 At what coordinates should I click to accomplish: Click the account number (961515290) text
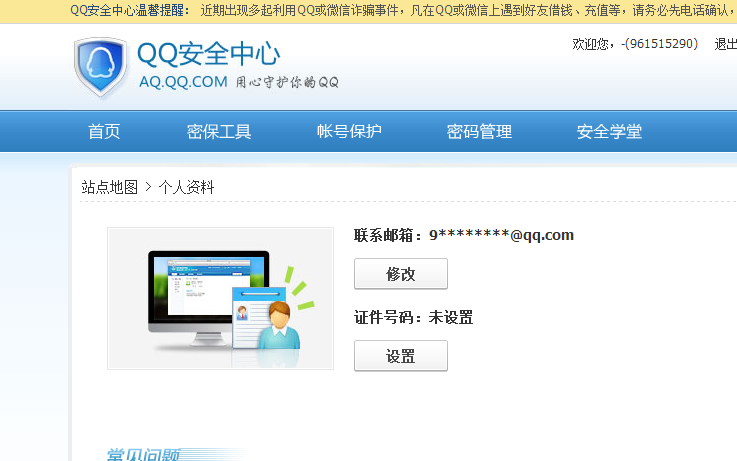[x=660, y=44]
